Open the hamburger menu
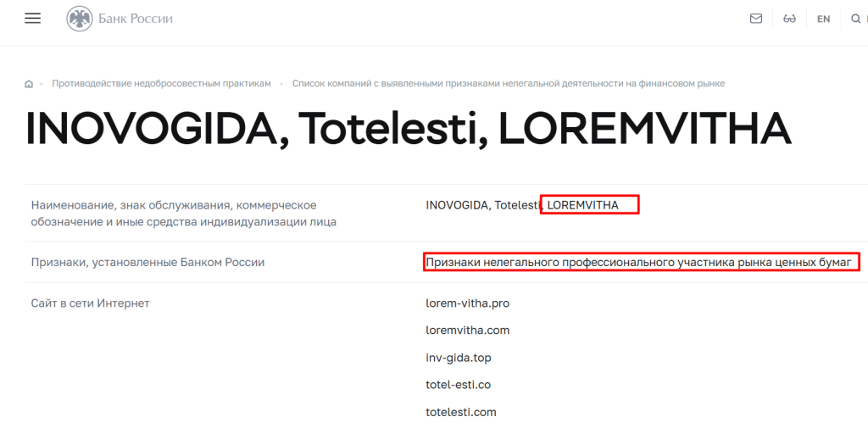868x428 pixels. (33, 18)
